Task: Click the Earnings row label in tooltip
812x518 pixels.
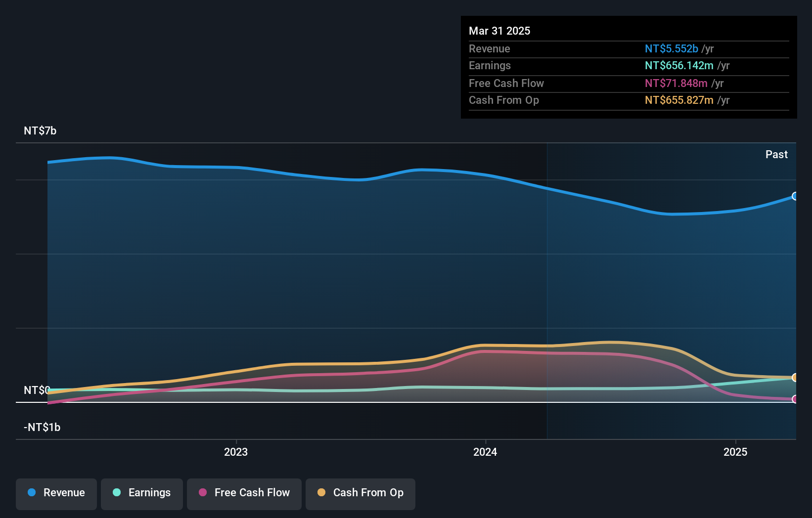Action: click(490, 65)
